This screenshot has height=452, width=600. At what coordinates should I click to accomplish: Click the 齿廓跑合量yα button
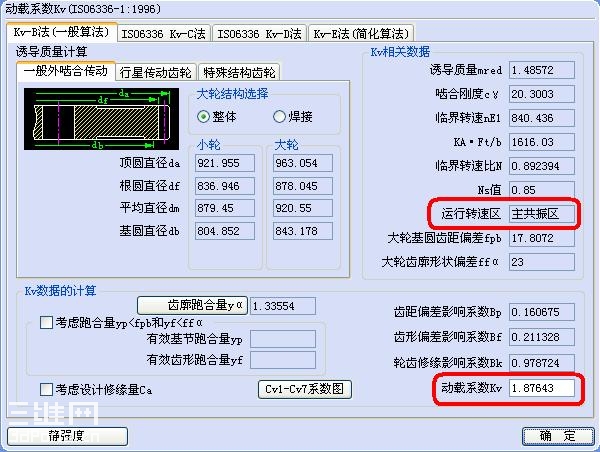tap(192, 305)
